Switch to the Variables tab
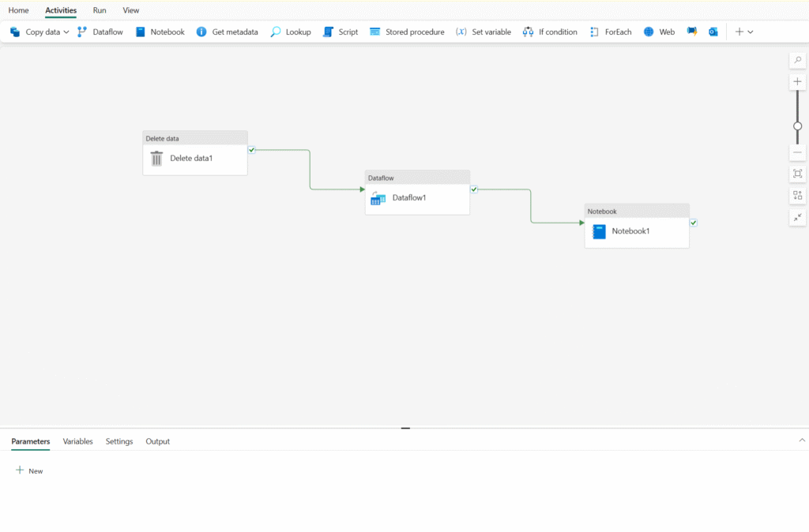 (x=78, y=442)
